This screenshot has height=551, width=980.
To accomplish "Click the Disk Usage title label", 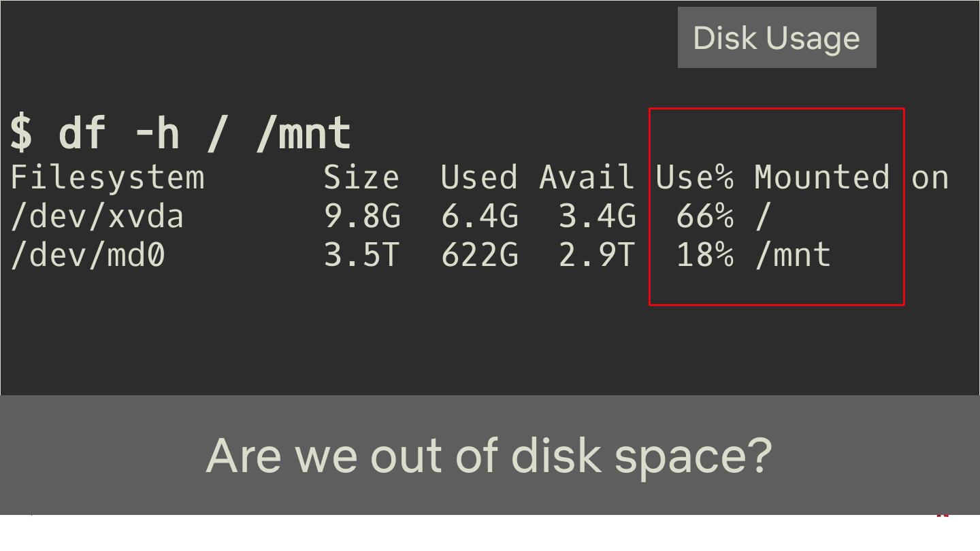I will click(777, 38).
